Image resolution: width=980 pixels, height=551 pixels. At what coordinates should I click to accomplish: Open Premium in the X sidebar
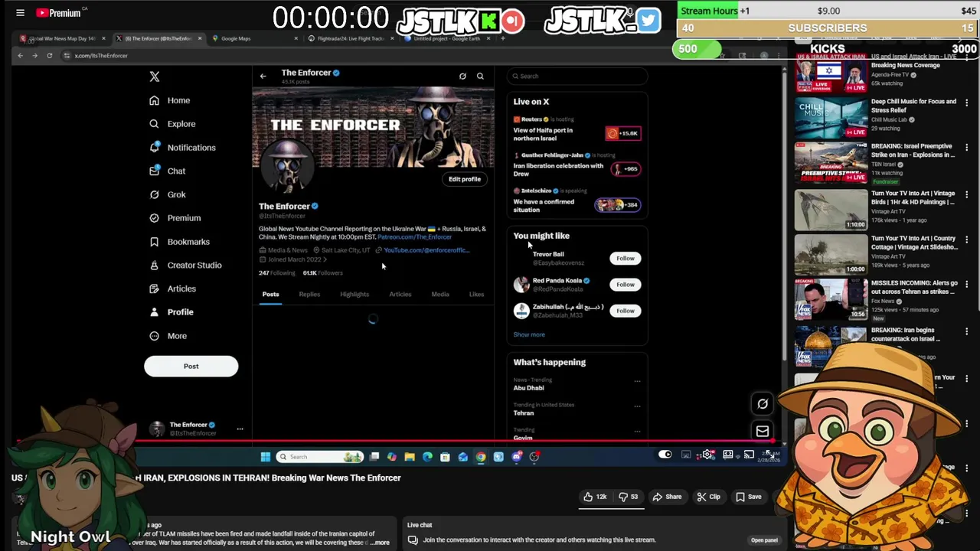[x=175, y=218]
